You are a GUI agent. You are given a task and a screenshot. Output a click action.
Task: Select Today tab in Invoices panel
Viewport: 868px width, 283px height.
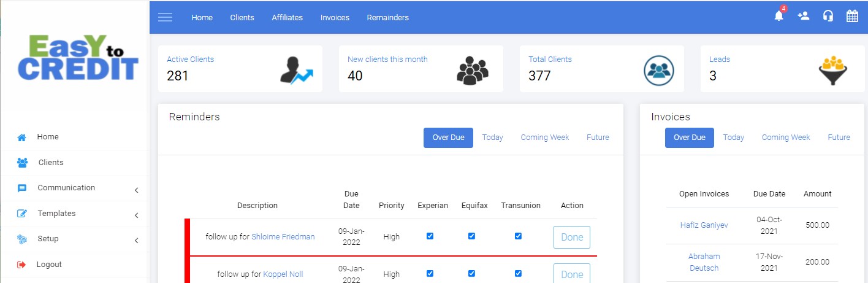point(733,138)
